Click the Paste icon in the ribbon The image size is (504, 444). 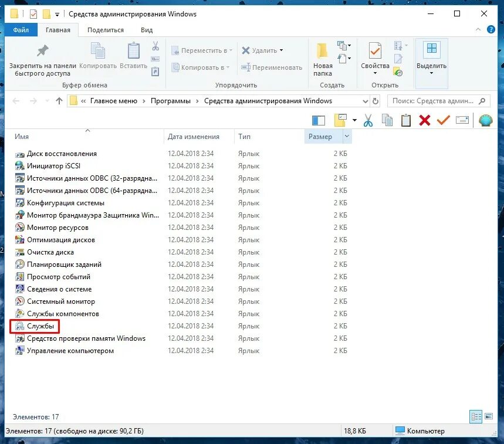pyautogui.click(x=133, y=51)
